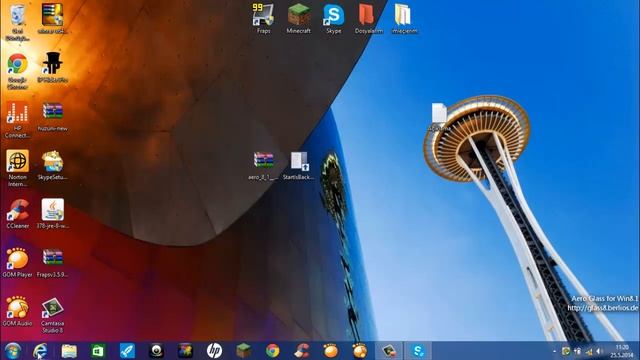Launch Minecraft from the taskbar
The height and width of the screenshot is (360, 640).
(x=243, y=351)
